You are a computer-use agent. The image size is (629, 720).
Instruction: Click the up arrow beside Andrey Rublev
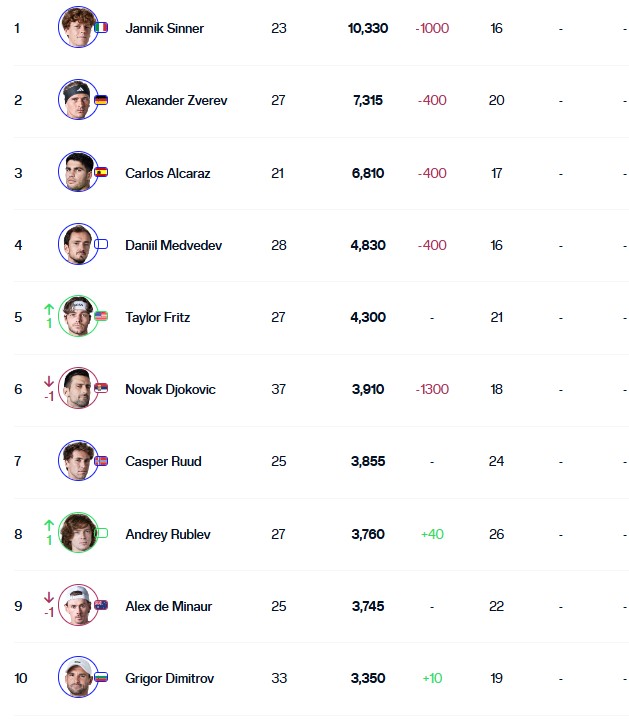point(49,526)
